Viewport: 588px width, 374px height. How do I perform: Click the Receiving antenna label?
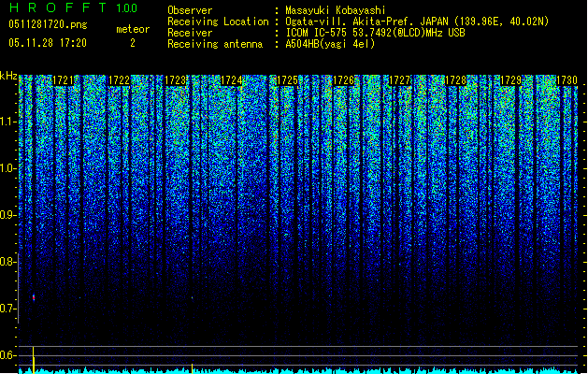tap(215, 44)
